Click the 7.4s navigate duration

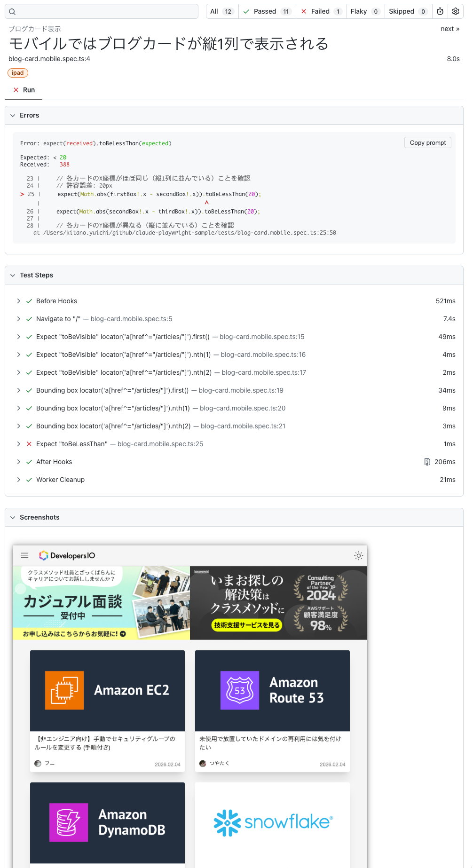click(x=449, y=319)
